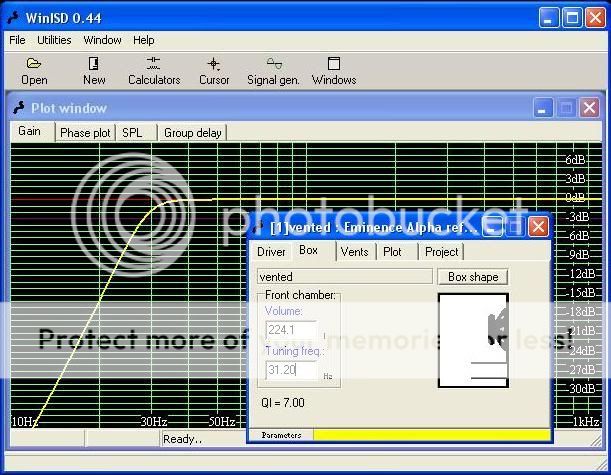Open the Window menu
This screenshot has height=475, width=611.
pyautogui.click(x=102, y=40)
